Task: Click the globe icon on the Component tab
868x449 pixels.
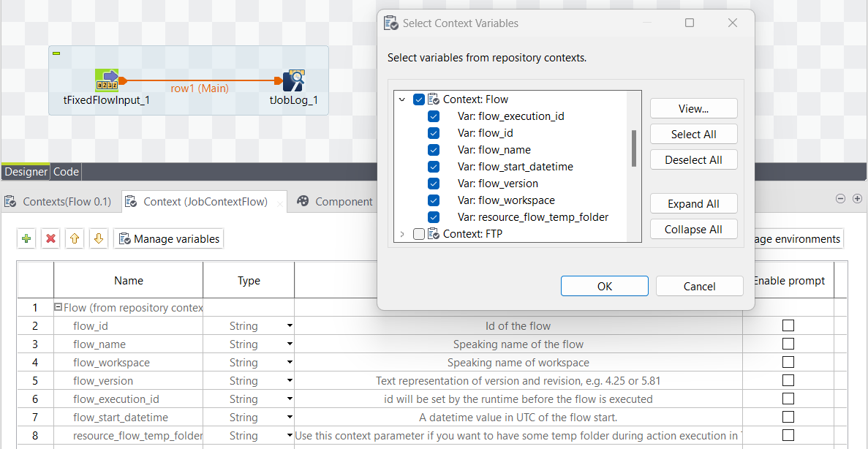Action: click(x=303, y=201)
